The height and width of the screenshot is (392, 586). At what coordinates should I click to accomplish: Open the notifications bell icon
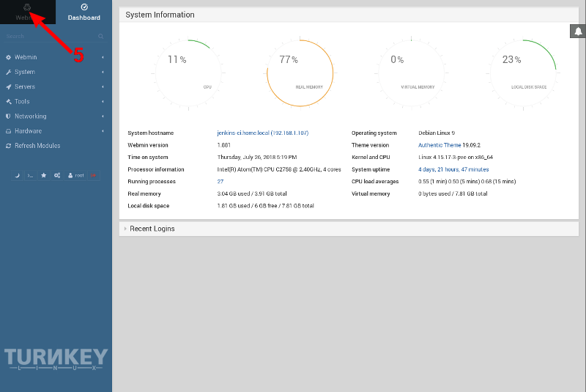click(x=577, y=31)
